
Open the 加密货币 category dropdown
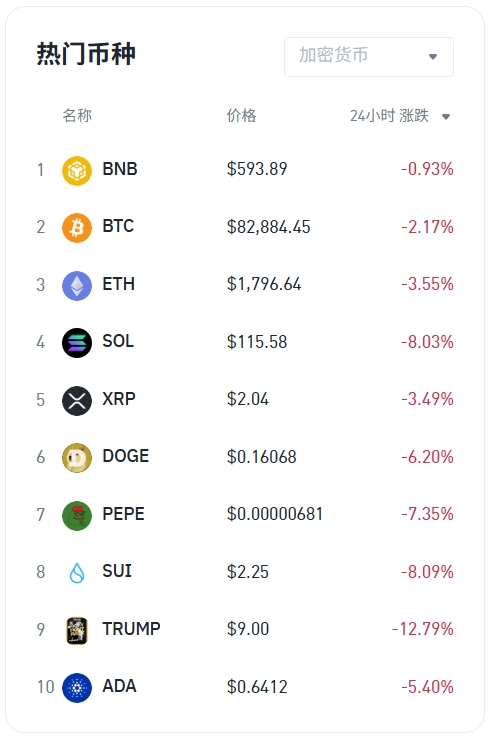click(x=369, y=57)
